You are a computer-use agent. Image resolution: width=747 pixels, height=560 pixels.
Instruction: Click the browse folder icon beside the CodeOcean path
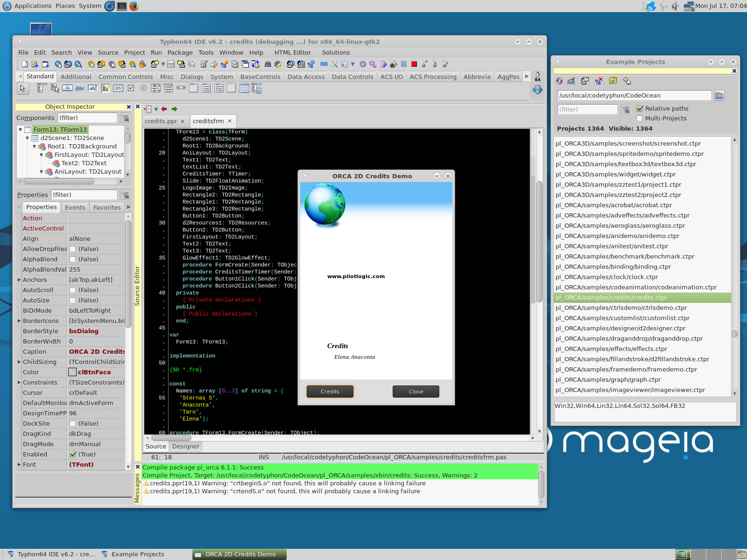(x=719, y=96)
